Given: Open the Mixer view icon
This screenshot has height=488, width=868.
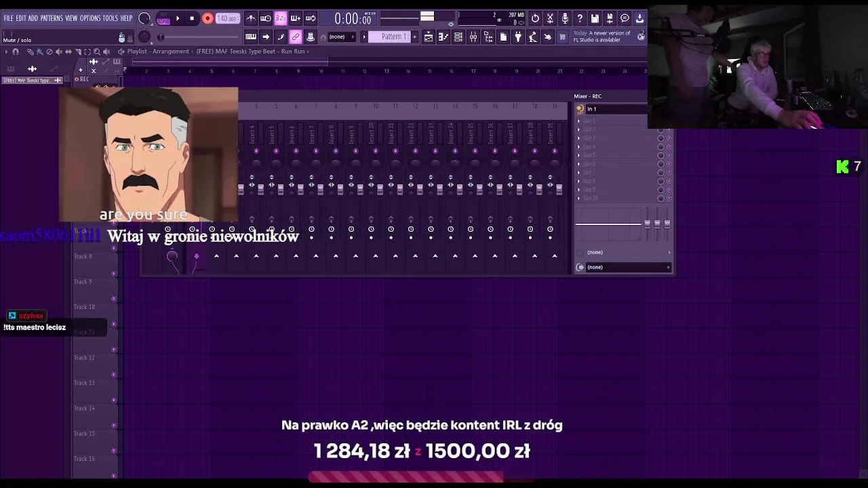Looking at the screenshot, I should (473, 37).
